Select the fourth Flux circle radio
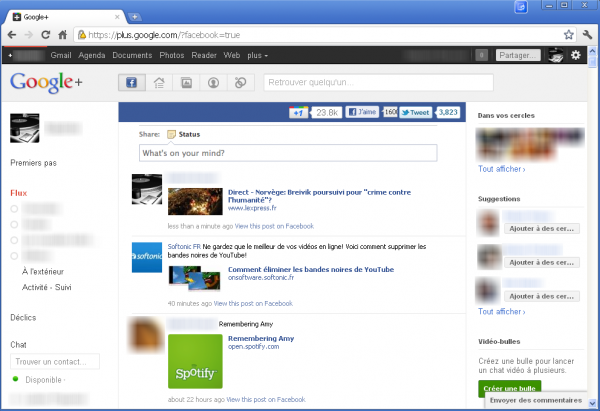 tap(14, 256)
